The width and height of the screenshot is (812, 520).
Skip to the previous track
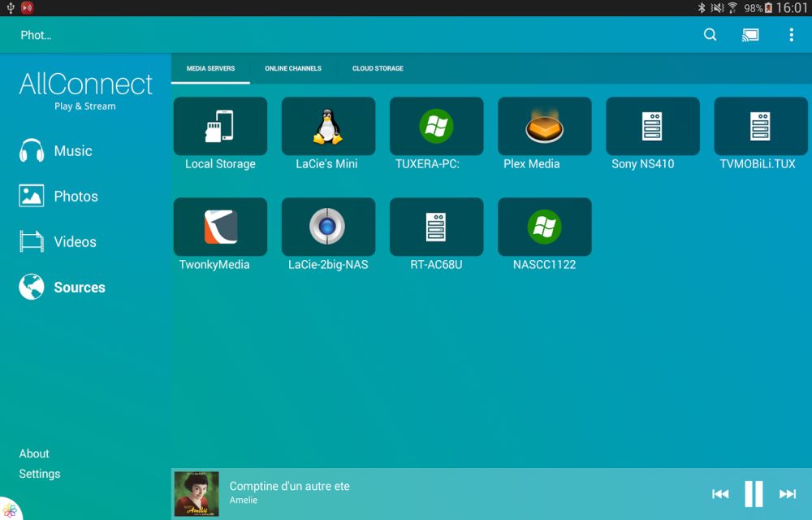(720, 494)
